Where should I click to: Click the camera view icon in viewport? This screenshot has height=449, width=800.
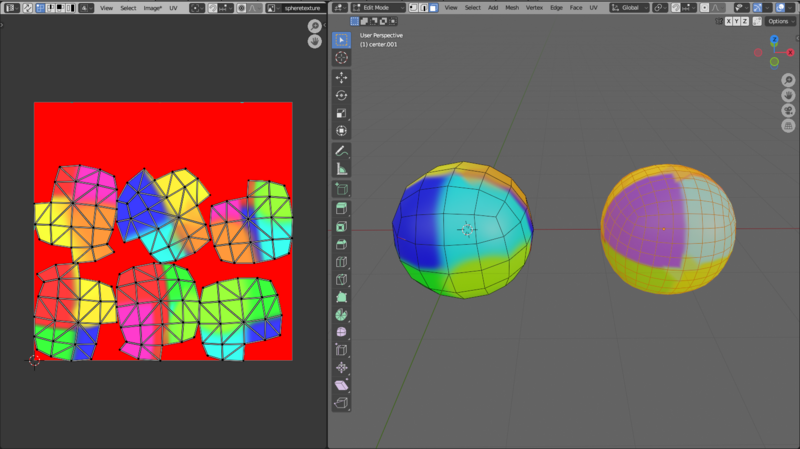788,109
